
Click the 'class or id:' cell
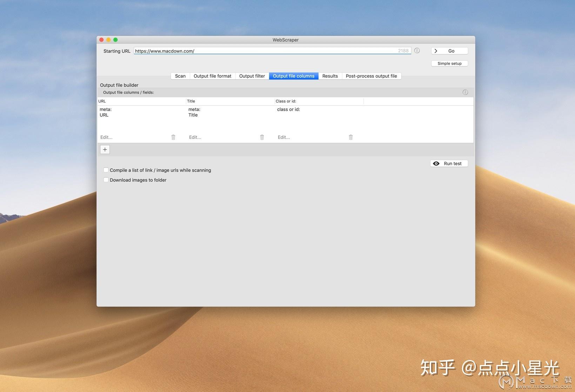(288, 109)
